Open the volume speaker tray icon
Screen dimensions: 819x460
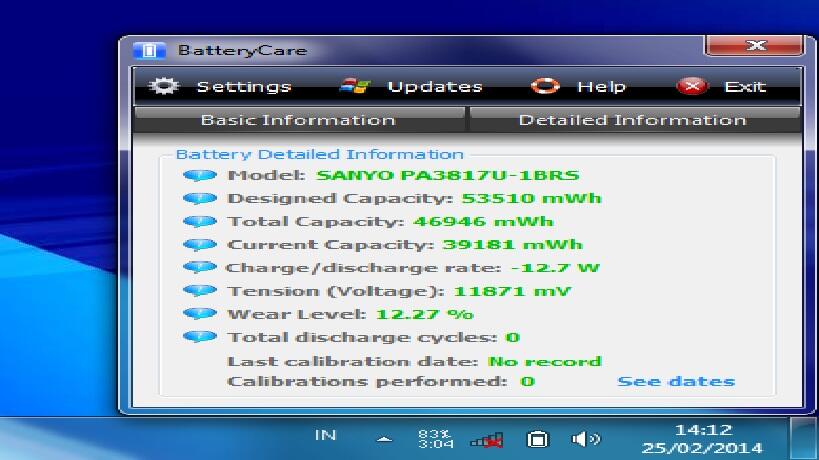click(586, 439)
